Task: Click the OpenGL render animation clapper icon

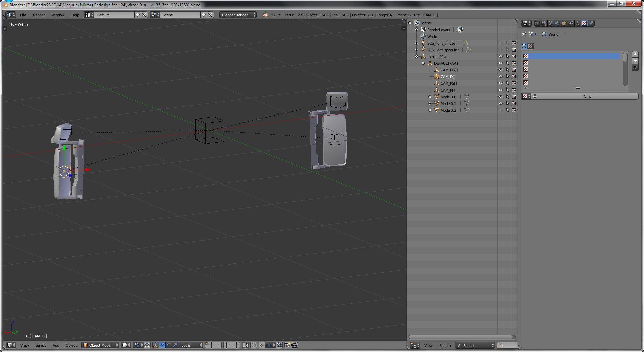Action: pyautogui.click(x=294, y=345)
